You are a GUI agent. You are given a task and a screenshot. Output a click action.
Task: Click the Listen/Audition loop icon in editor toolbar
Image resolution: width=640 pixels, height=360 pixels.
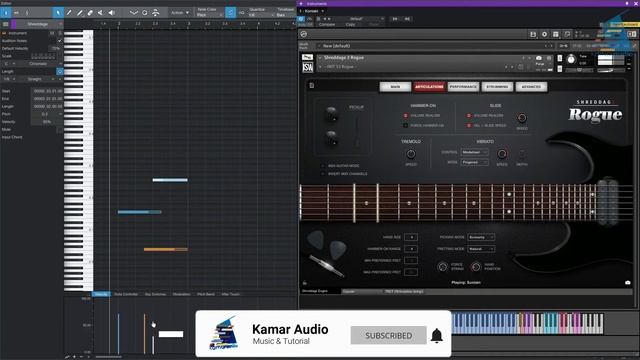(x=144, y=13)
